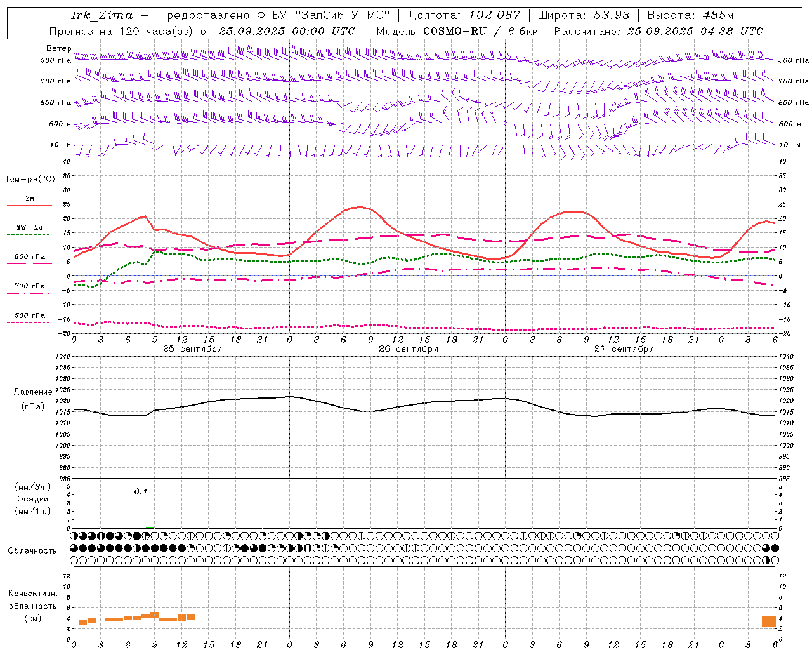Click "Прогноз на 120 часа(ов)" forecast text
Viewport: 812px width, 650px height.
[x=122, y=31]
